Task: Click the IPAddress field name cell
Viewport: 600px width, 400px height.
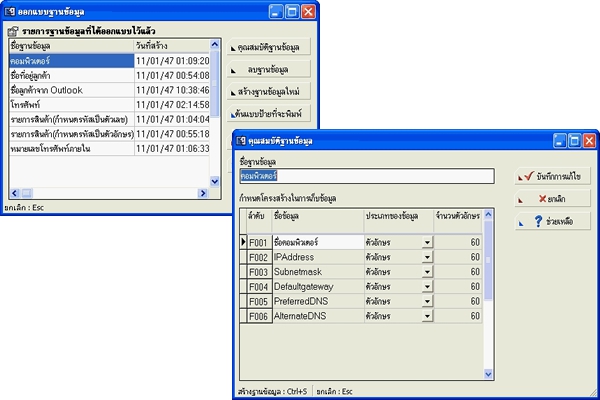Action: [x=318, y=257]
